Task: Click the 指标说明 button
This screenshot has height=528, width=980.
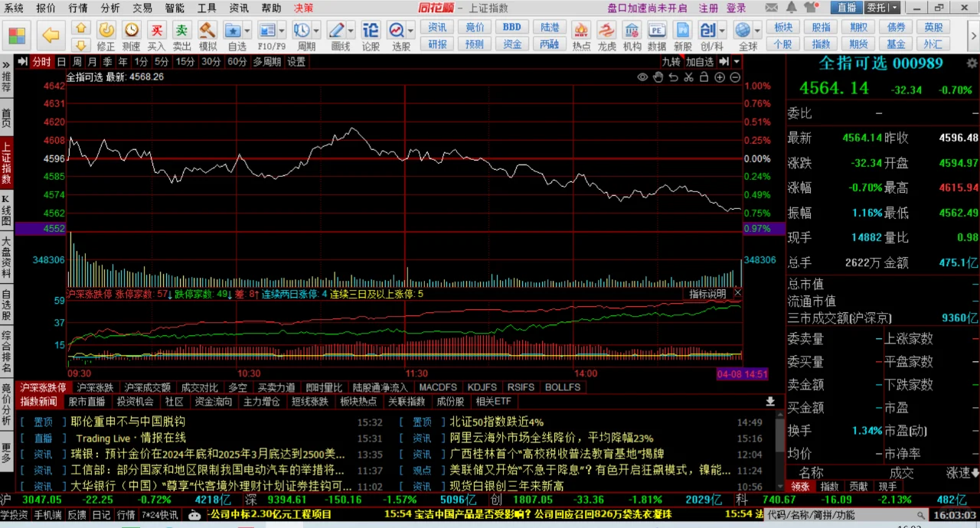Action: (x=707, y=293)
